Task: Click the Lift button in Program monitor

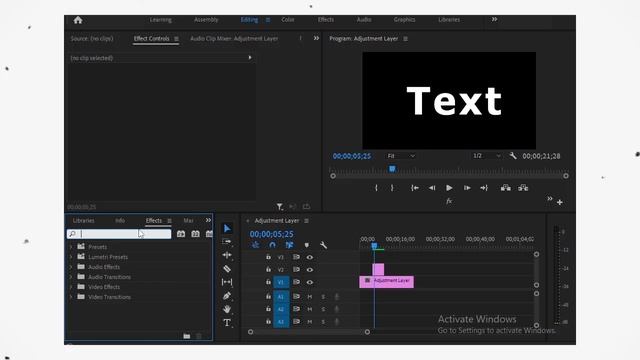Action: point(506,188)
